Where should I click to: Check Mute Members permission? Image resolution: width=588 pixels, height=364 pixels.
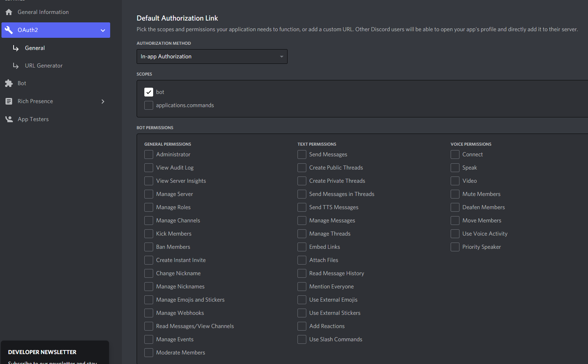455,194
